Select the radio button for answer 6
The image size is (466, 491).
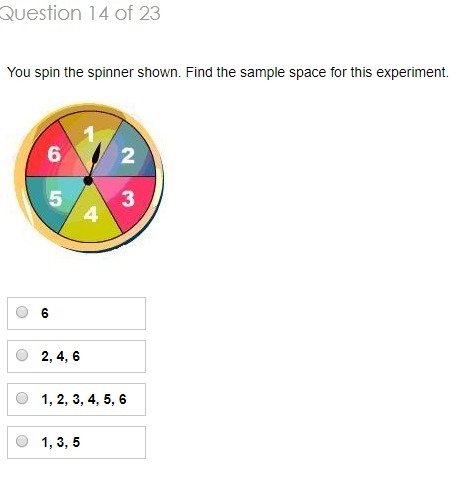click(22, 312)
